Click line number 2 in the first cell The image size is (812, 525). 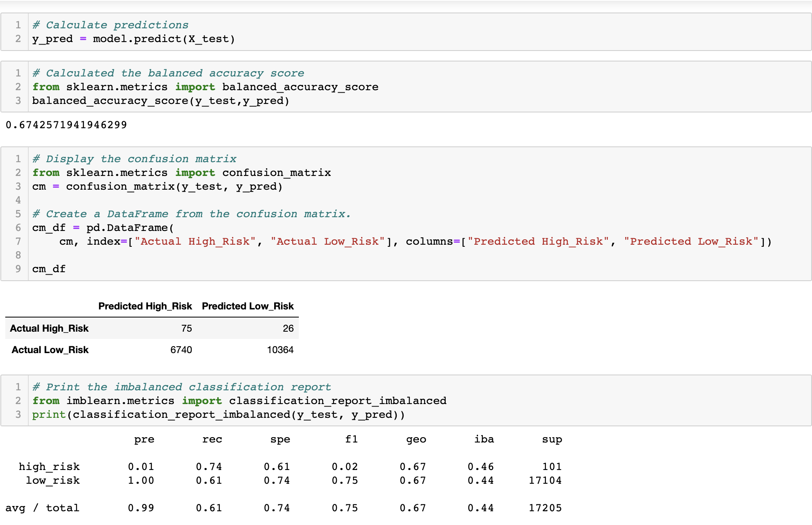[x=18, y=38]
